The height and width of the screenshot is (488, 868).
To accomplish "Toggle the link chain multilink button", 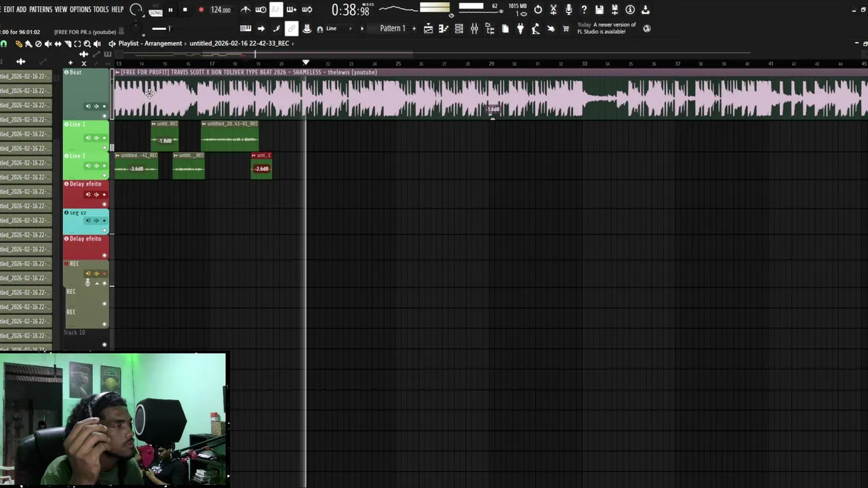I will [291, 28].
